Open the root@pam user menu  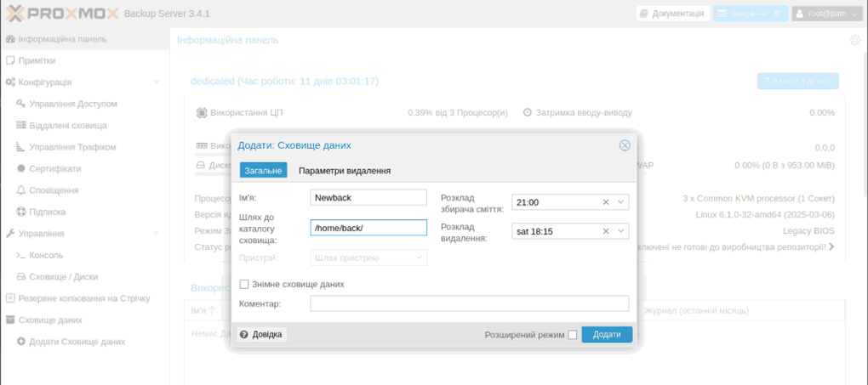(826, 14)
